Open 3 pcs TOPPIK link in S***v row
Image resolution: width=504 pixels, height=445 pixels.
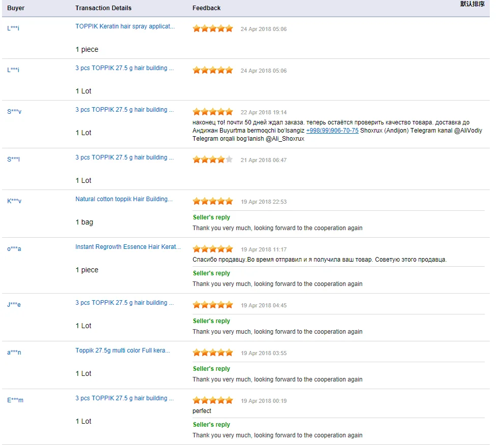124,110
